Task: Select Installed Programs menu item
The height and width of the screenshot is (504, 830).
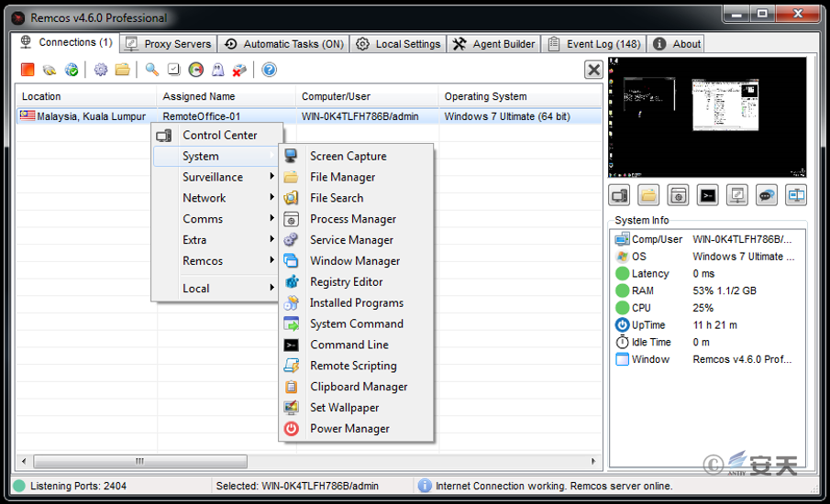Action: point(356,303)
